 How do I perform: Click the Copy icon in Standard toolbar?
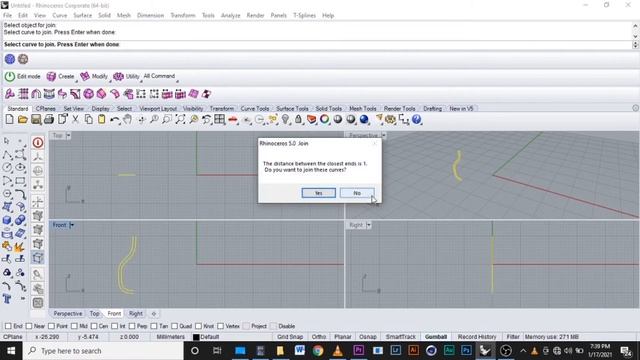point(89,120)
